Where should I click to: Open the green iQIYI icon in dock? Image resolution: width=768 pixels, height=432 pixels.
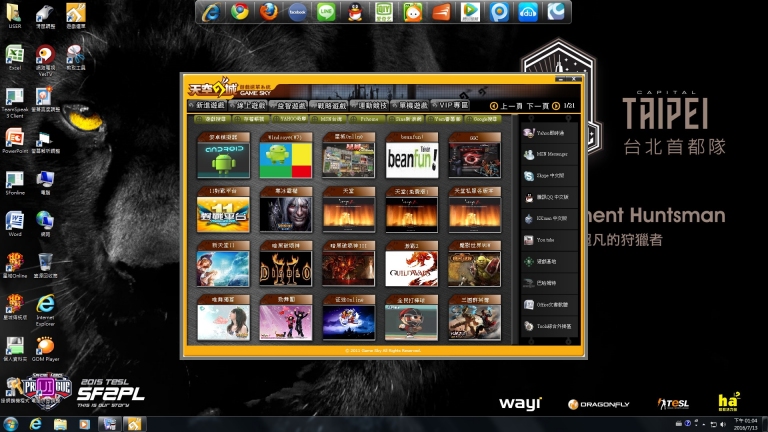pos(384,12)
